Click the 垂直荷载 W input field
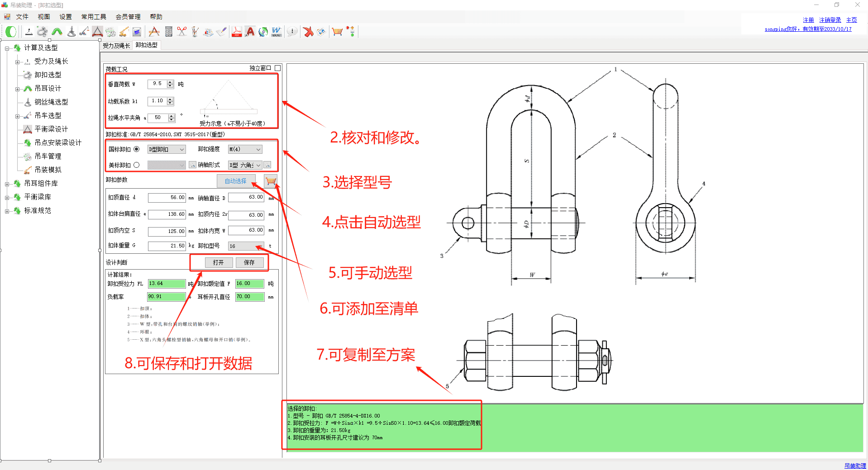 tap(157, 84)
